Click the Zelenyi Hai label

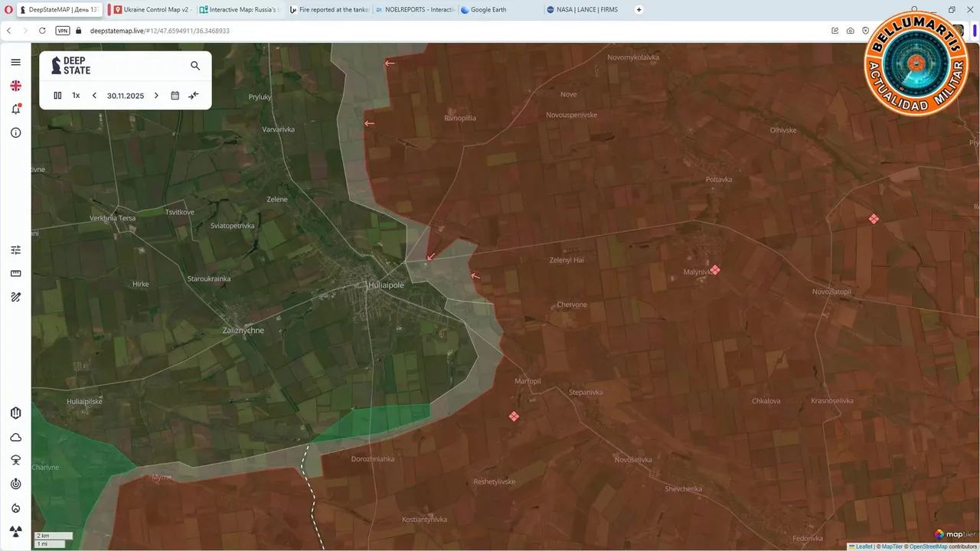pos(567,260)
